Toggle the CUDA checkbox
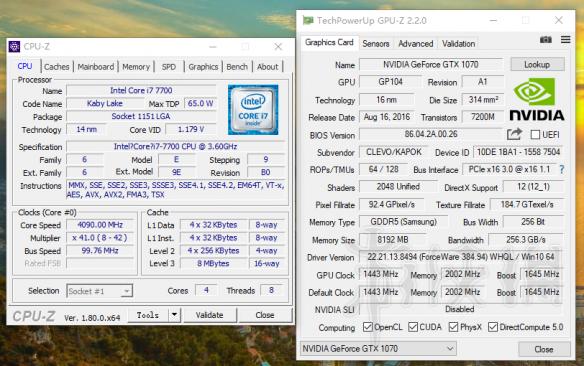This screenshot has height=366, width=584. [413, 327]
